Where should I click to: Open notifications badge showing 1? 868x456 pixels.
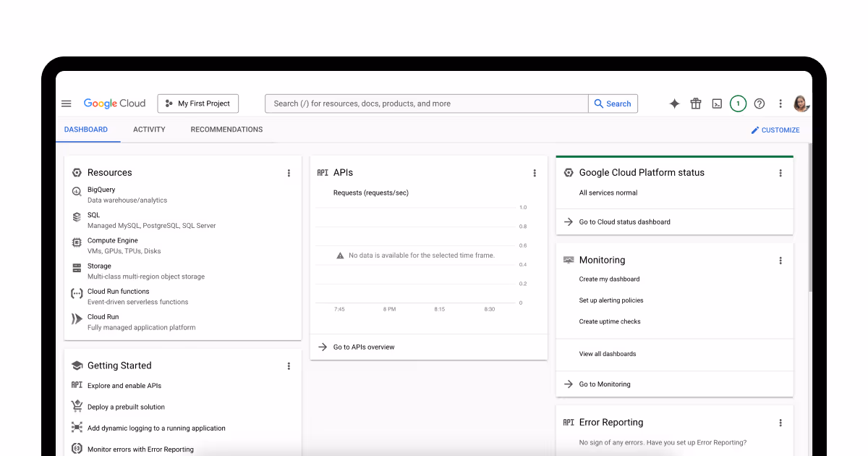738,104
